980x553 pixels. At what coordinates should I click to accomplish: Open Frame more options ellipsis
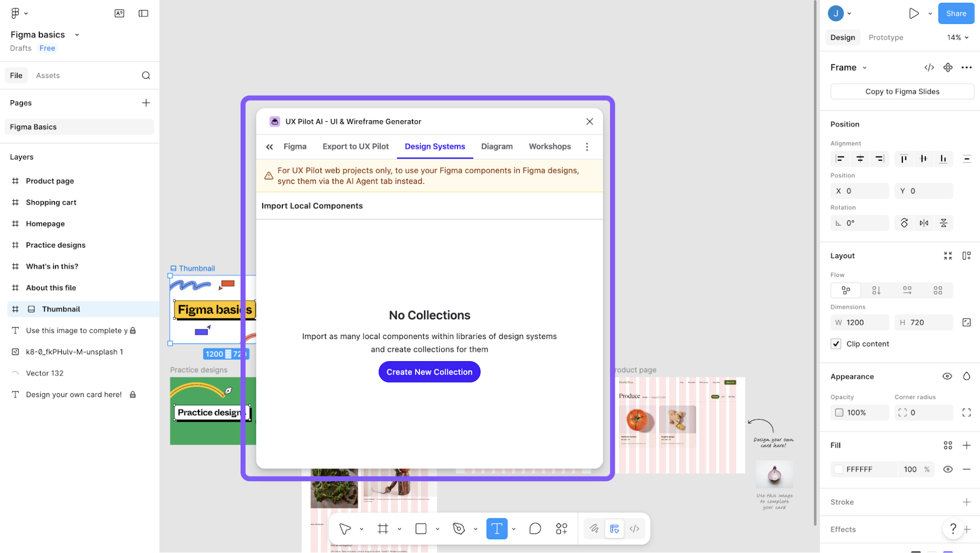[966, 68]
